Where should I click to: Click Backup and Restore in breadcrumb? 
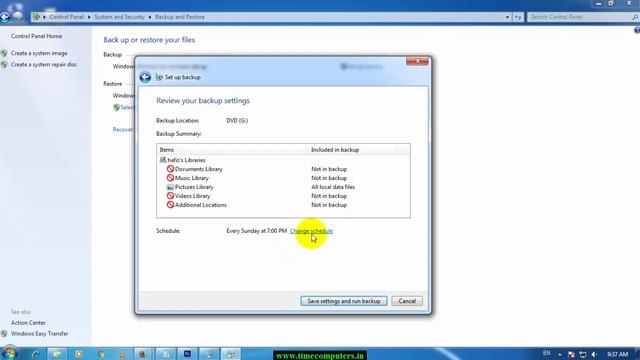180,17
